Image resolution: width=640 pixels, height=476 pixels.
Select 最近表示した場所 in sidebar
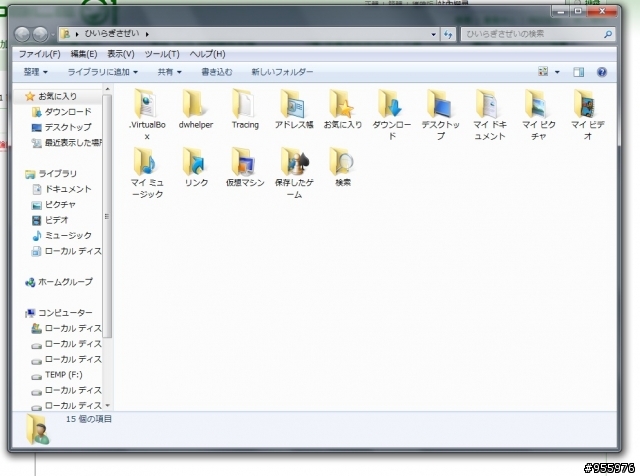[67, 143]
